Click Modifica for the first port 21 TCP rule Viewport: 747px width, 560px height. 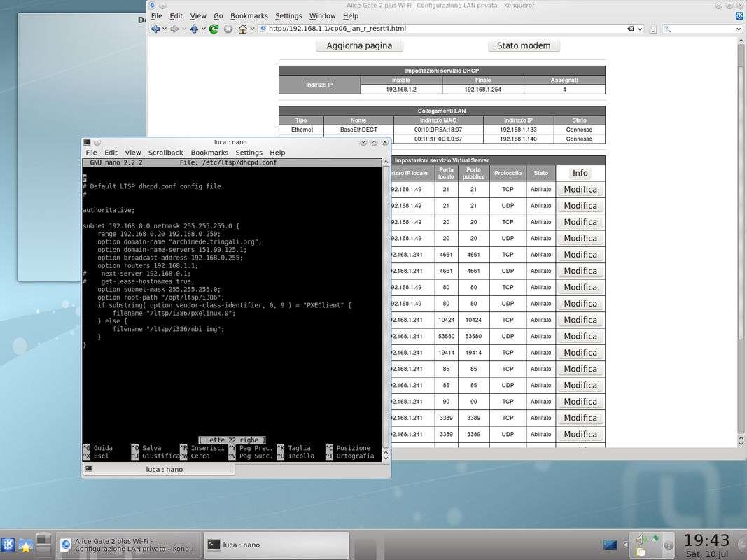pos(580,189)
